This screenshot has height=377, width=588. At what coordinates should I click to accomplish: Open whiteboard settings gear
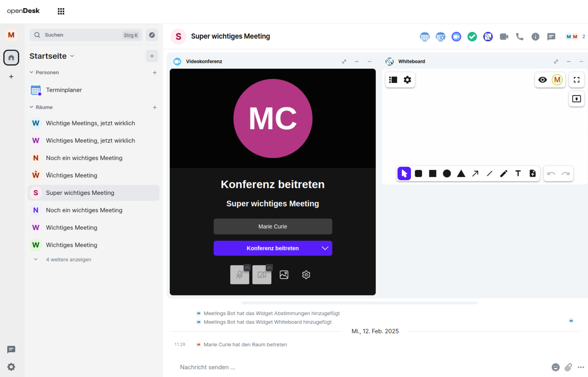[x=407, y=80]
